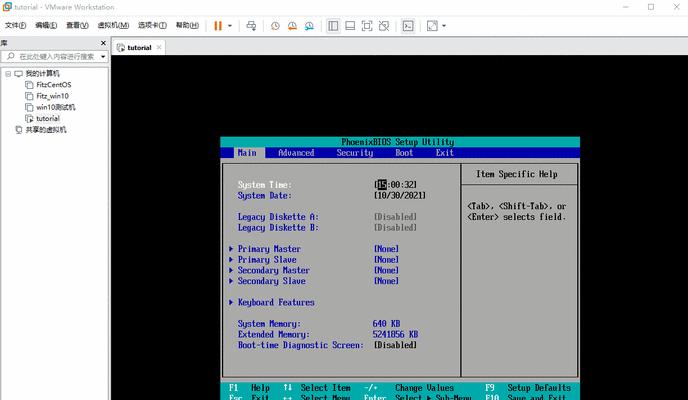Click the Unity mode toolbar icon
Viewport: 688px width, 400px height.
[384, 26]
